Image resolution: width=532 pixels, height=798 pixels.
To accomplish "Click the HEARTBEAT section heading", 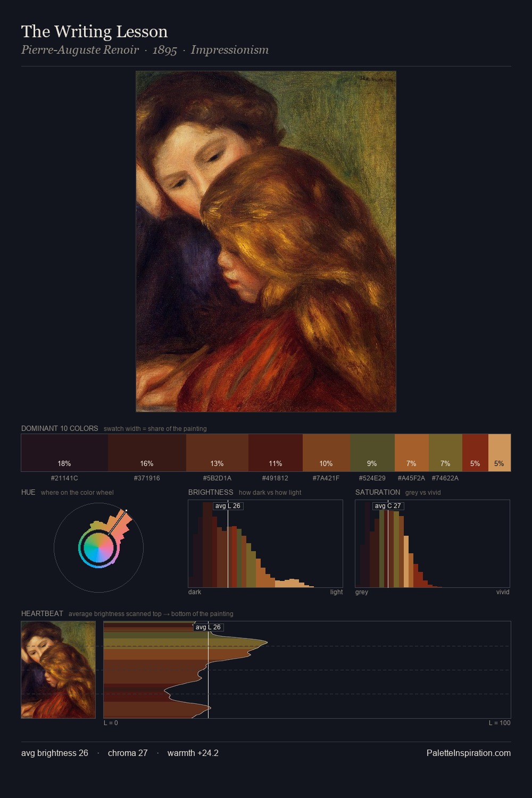I will coord(42,614).
